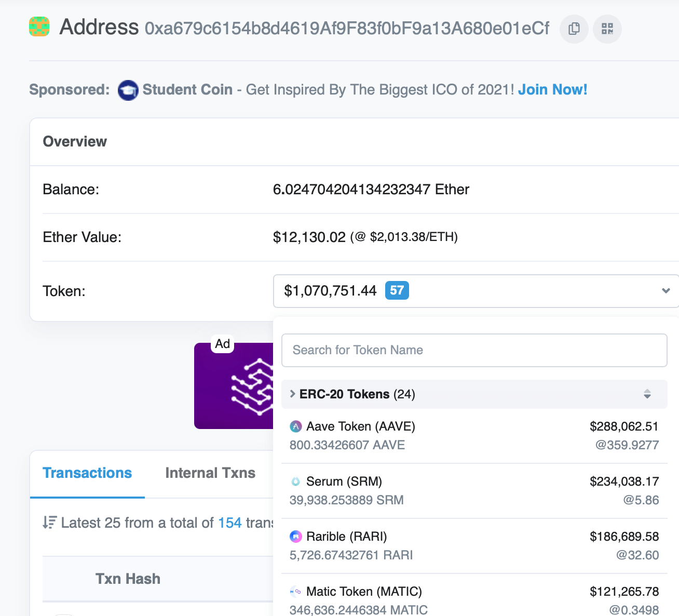Click the Serum token logo
The width and height of the screenshot is (679, 616).
295,481
